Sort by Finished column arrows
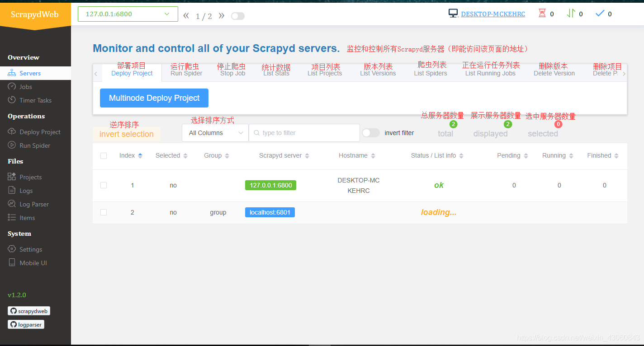This screenshot has height=346, width=644. point(617,156)
